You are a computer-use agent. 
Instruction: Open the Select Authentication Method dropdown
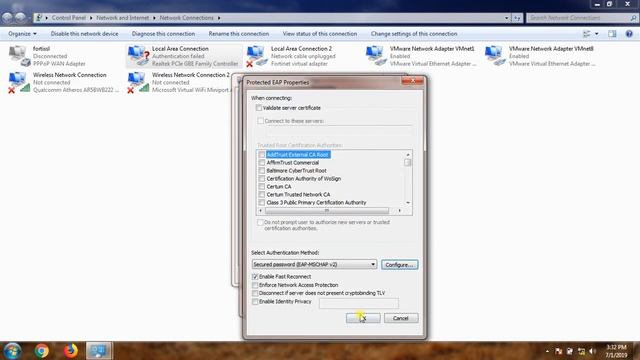click(314, 264)
